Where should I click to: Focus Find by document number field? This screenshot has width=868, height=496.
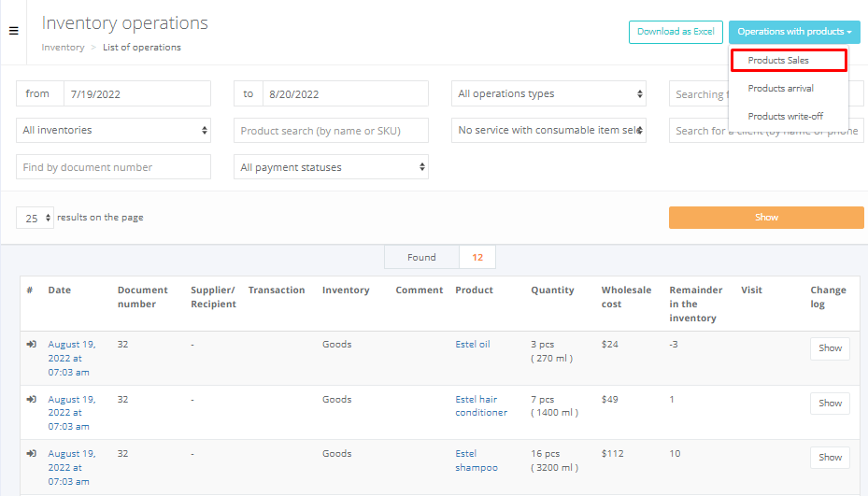(x=113, y=167)
